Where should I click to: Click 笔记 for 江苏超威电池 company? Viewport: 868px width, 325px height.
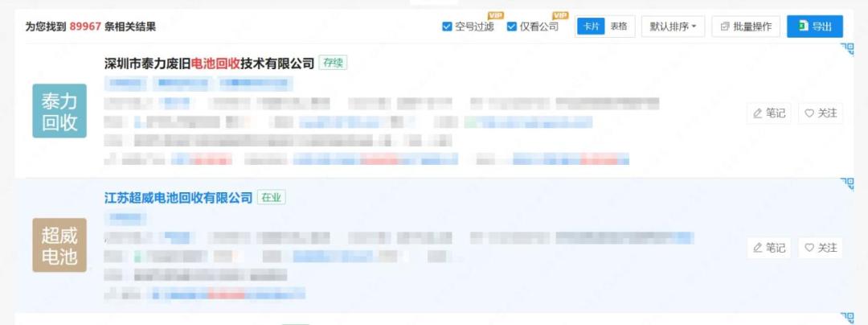[769, 248]
